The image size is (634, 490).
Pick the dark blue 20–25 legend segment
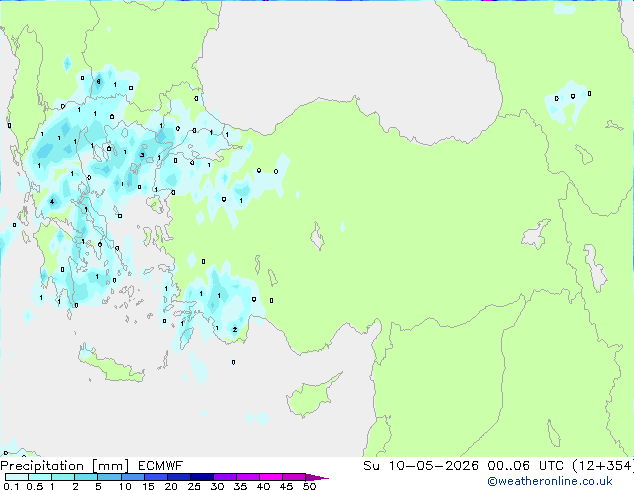pos(182,478)
